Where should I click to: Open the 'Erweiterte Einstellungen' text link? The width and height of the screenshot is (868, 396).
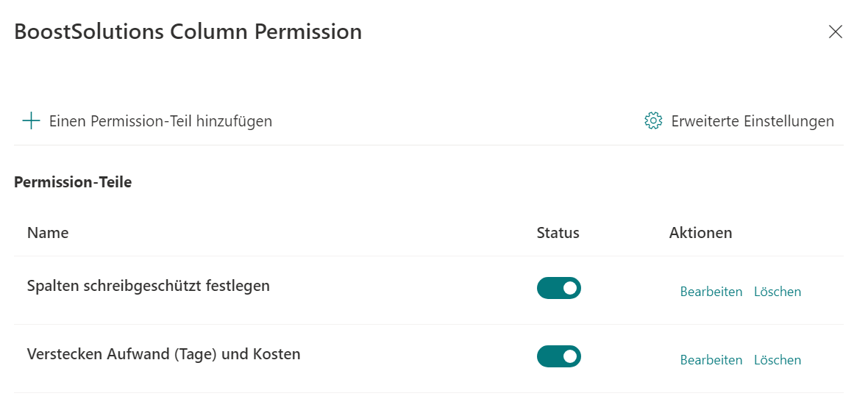point(753,121)
